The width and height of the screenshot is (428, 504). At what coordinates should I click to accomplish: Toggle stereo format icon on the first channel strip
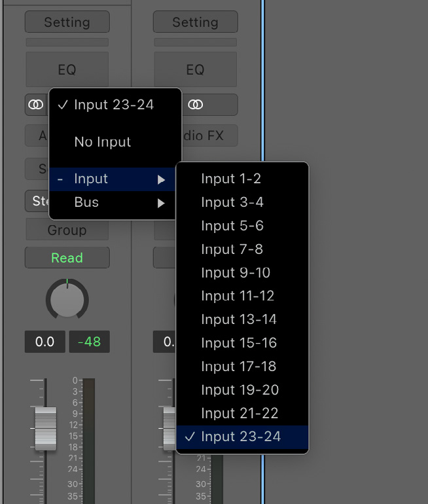[35, 105]
